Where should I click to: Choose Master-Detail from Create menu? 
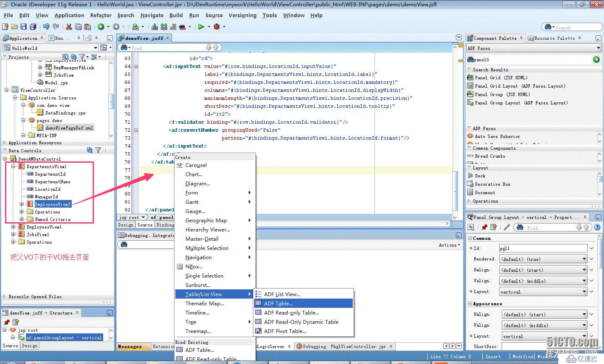coord(215,239)
